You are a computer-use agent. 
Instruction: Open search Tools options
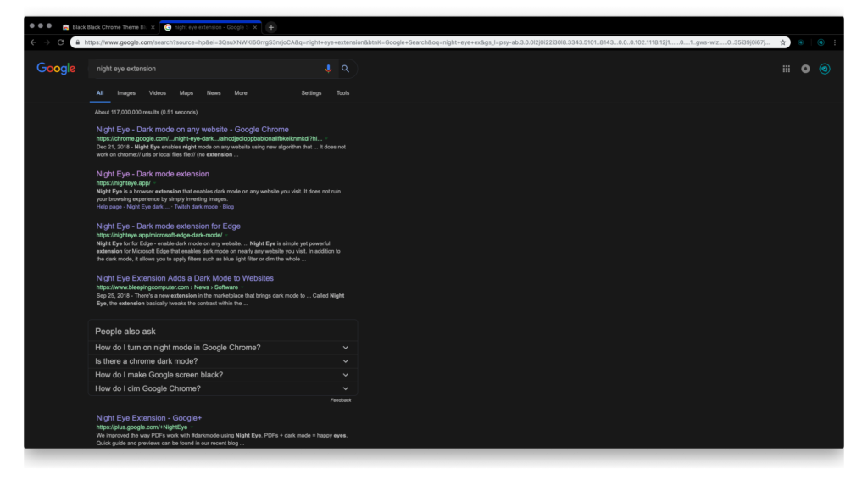[x=342, y=93]
